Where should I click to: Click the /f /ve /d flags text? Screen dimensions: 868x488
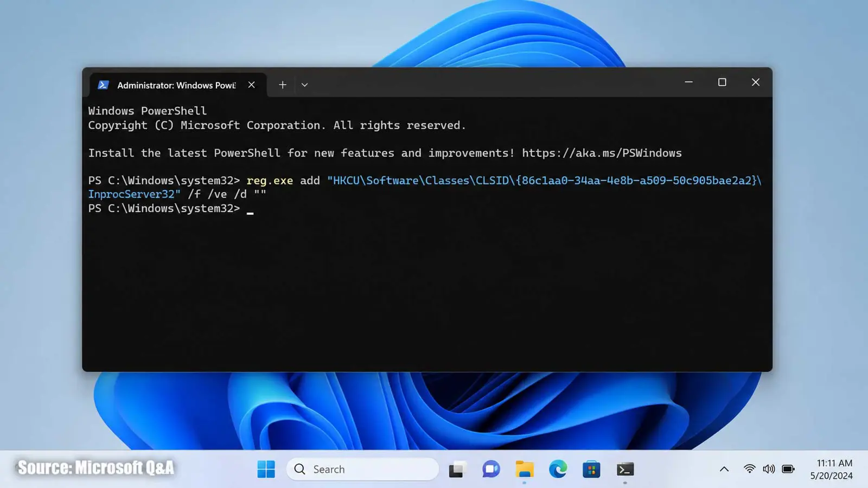[x=217, y=194]
